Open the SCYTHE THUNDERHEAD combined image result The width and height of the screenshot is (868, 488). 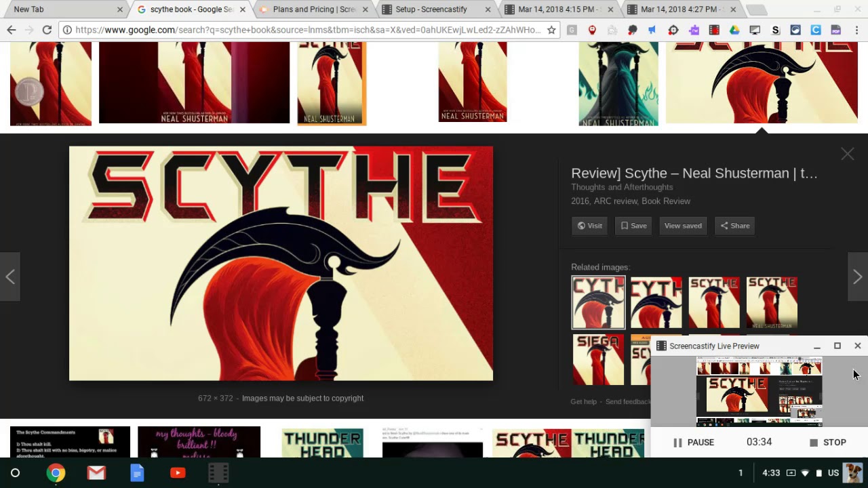click(x=568, y=443)
